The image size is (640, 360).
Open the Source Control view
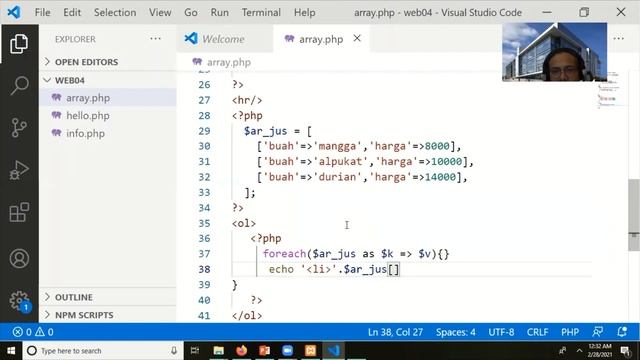tap(19, 128)
